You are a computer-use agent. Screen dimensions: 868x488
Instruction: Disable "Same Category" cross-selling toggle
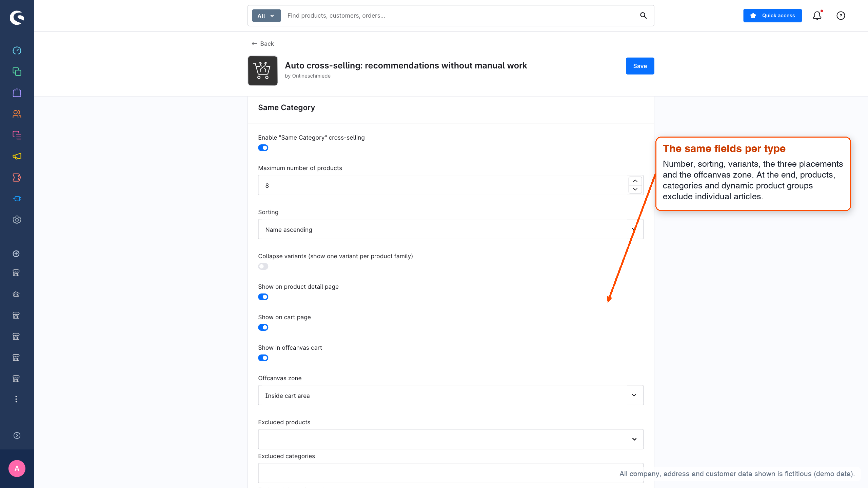[263, 148]
